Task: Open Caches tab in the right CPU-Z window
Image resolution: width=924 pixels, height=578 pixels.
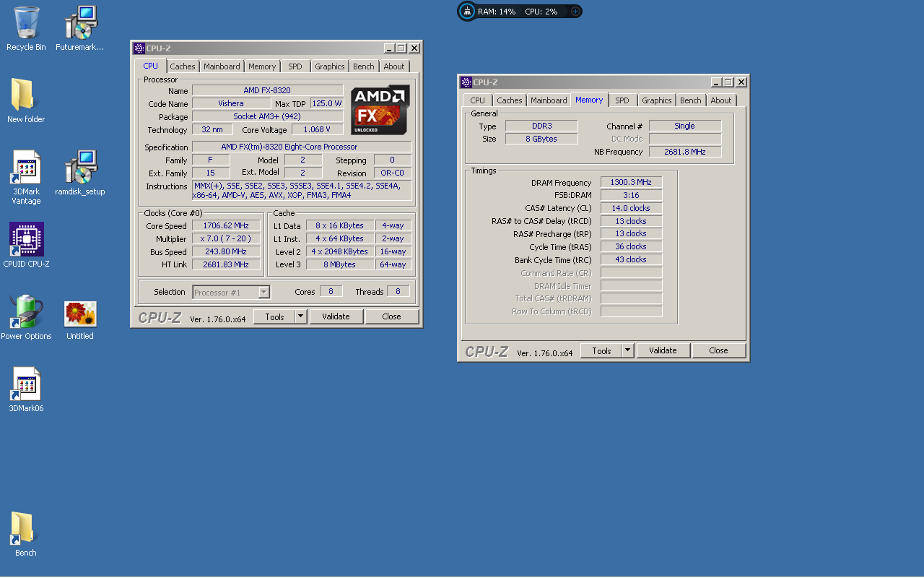Action: (510, 100)
